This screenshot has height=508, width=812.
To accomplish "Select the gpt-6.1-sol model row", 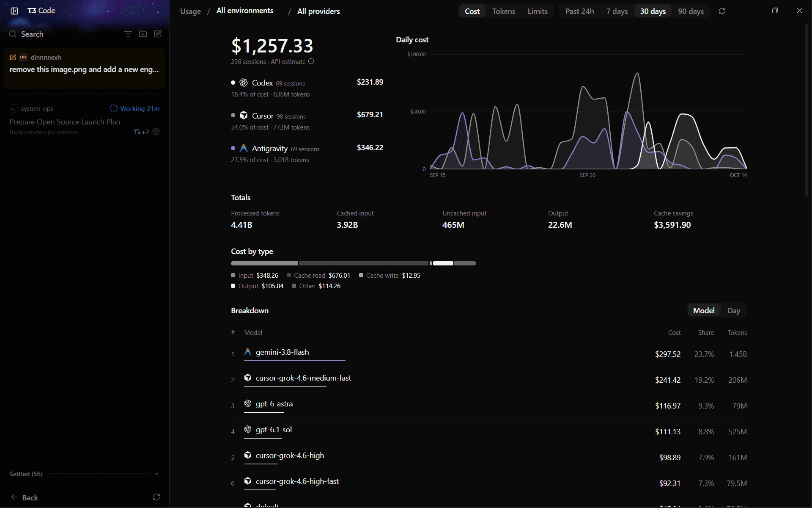I will (x=489, y=431).
